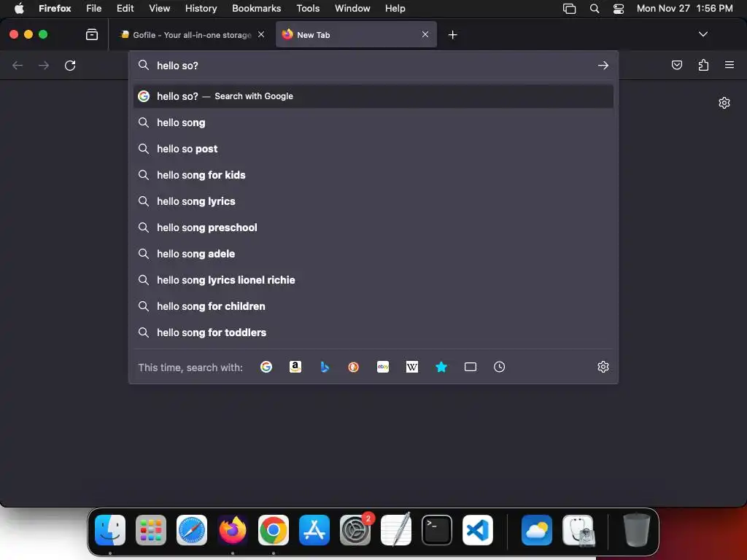Open the History menu
This screenshot has height=560, width=747.
[x=201, y=8]
